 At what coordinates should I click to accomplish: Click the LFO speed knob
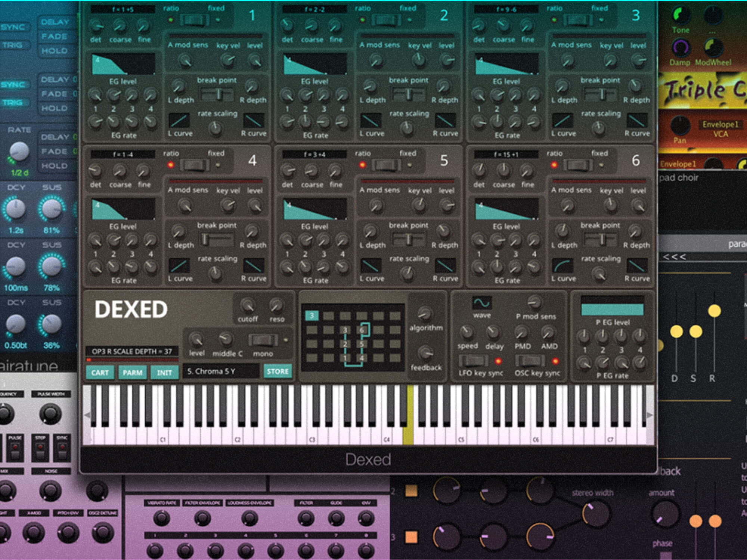(x=467, y=332)
